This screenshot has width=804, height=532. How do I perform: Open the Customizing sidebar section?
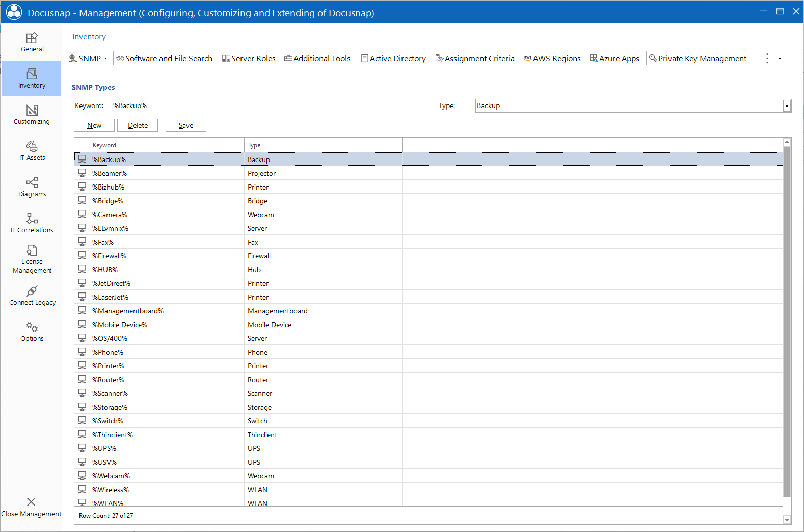(x=32, y=115)
